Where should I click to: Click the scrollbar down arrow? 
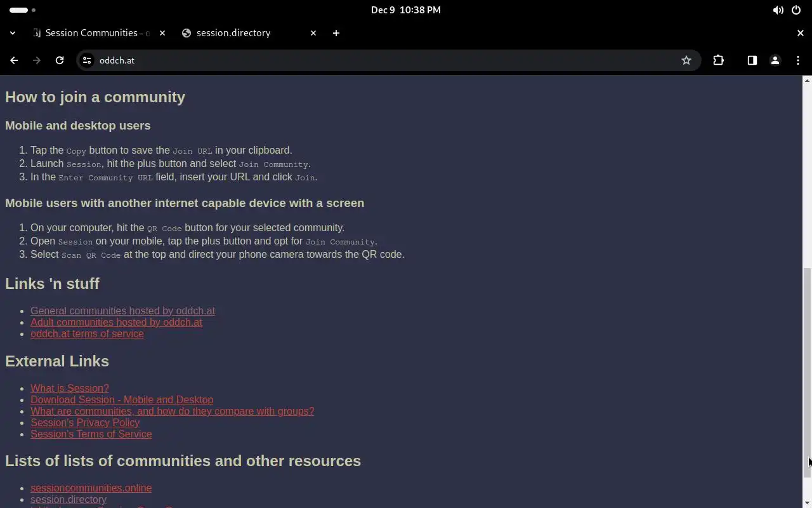[807, 503]
